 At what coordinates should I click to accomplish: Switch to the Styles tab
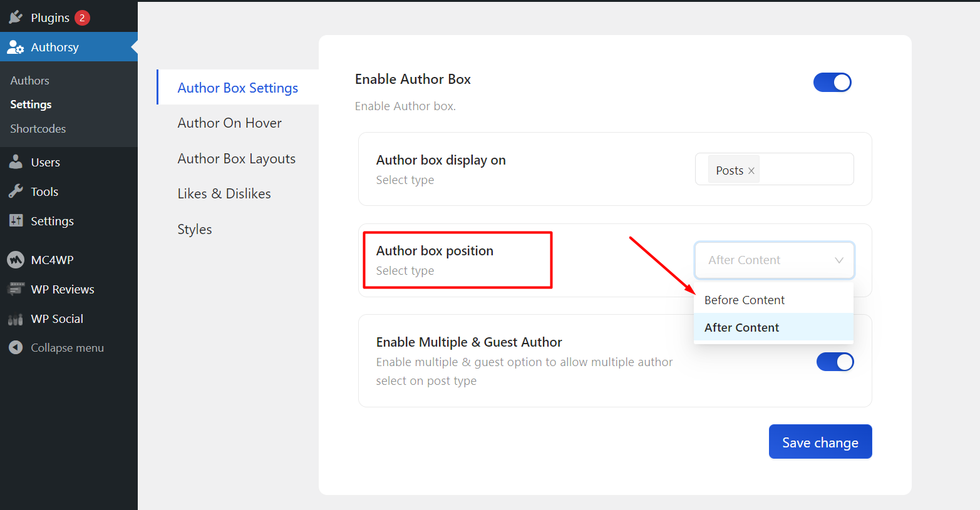[194, 229]
